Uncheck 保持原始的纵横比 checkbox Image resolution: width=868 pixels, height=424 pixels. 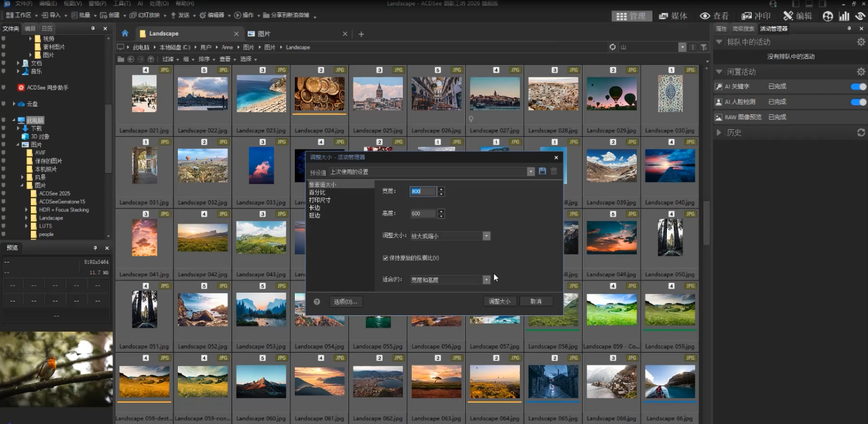click(x=386, y=258)
